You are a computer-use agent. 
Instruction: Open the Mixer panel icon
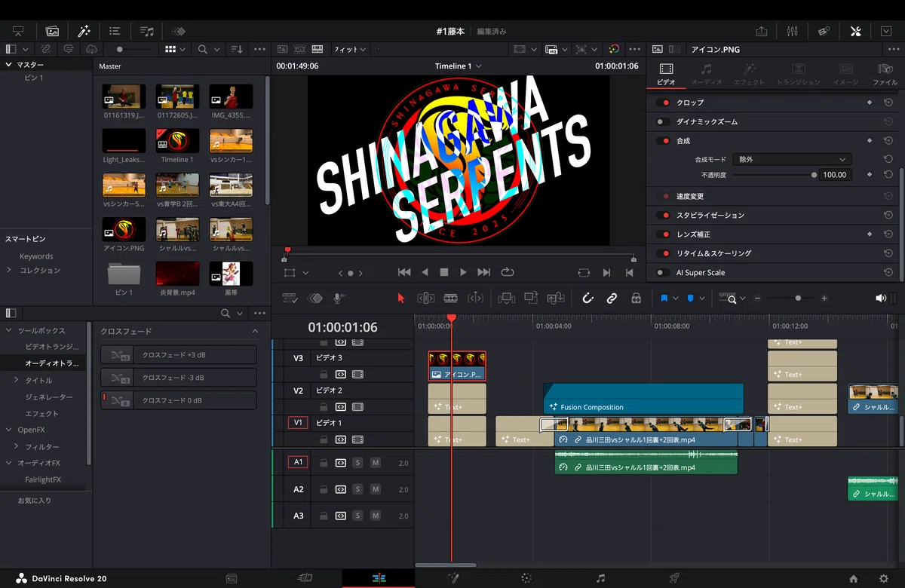pyautogui.click(x=792, y=31)
